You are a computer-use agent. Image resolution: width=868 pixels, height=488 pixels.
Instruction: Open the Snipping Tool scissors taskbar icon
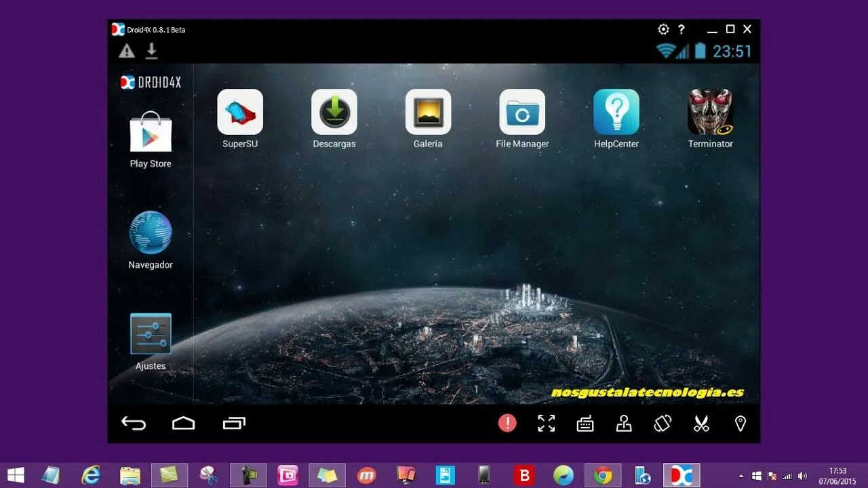pyautogui.click(x=209, y=475)
